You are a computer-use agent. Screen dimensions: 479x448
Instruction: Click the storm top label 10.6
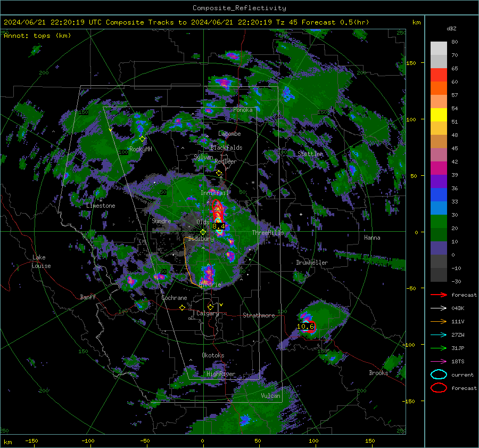pos(305,327)
